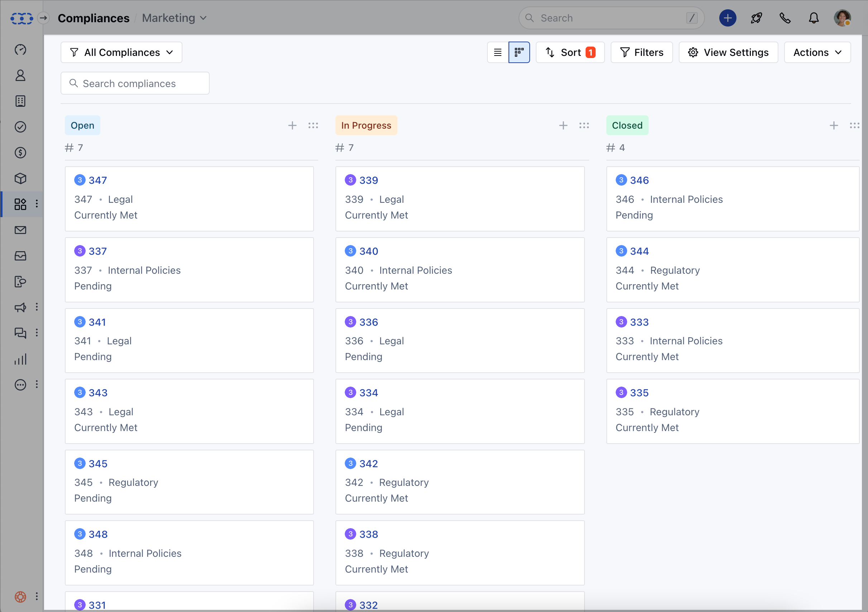Open compliance record 335
The height and width of the screenshot is (612, 868).
(x=639, y=393)
